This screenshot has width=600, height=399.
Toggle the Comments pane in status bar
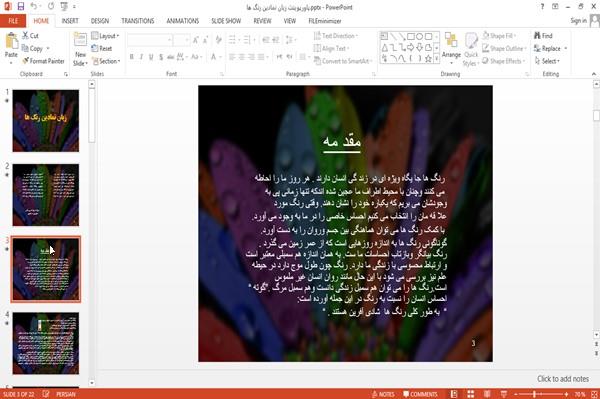pos(420,394)
